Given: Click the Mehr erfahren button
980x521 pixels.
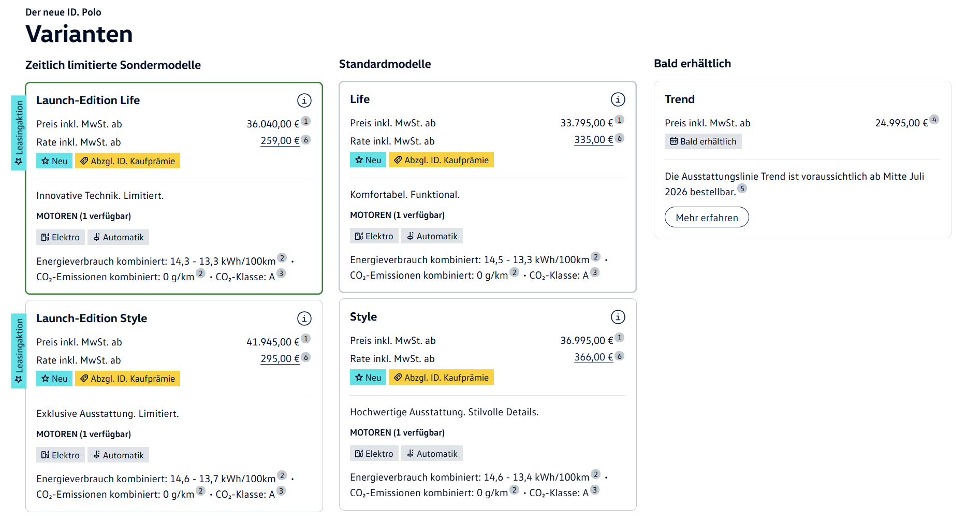Looking at the screenshot, I should point(706,218).
